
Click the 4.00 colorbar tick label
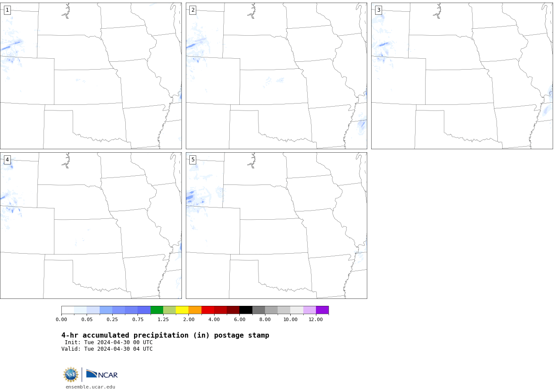click(x=214, y=320)
